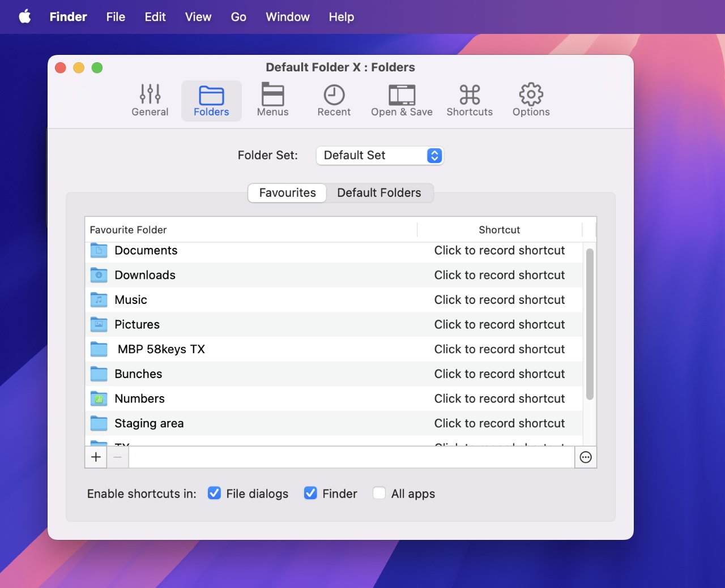The image size is (725, 588).
Task: Open the Edit menu
Action: pyautogui.click(x=155, y=17)
